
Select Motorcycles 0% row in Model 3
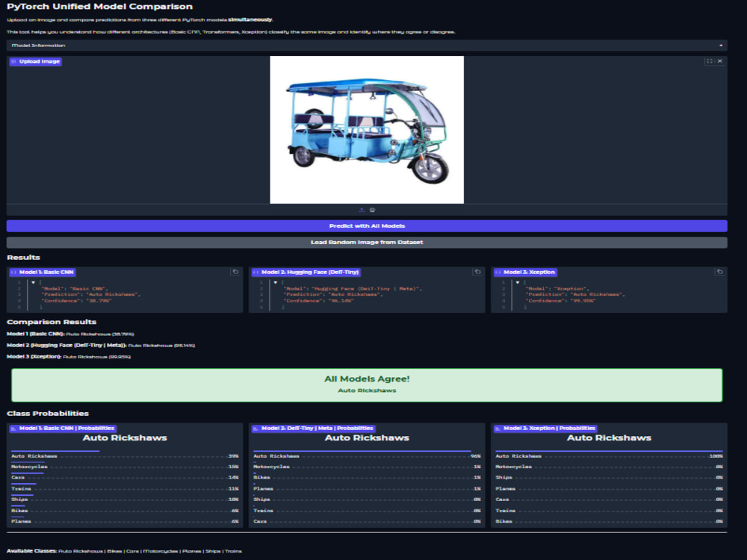pyautogui.click(x=609, y=465)
